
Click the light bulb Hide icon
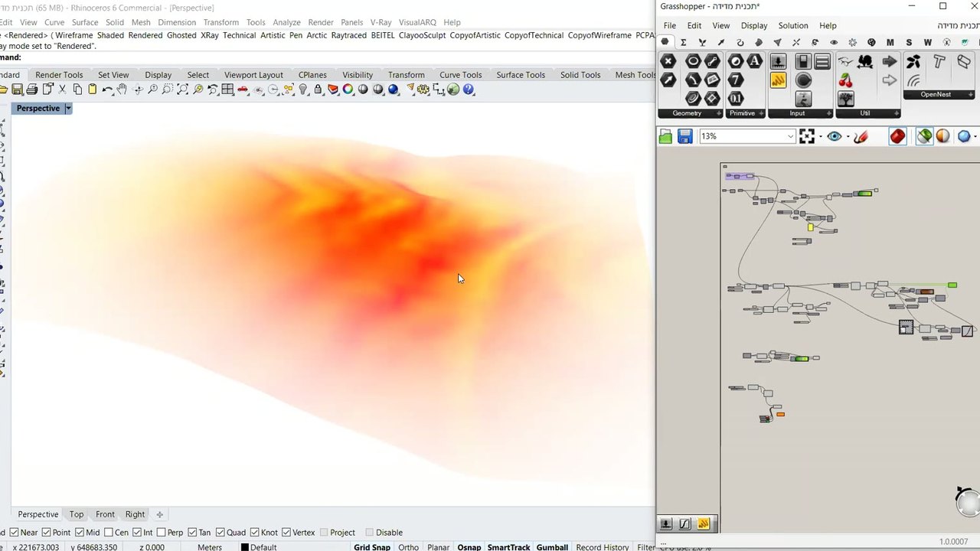coord(303,90)
